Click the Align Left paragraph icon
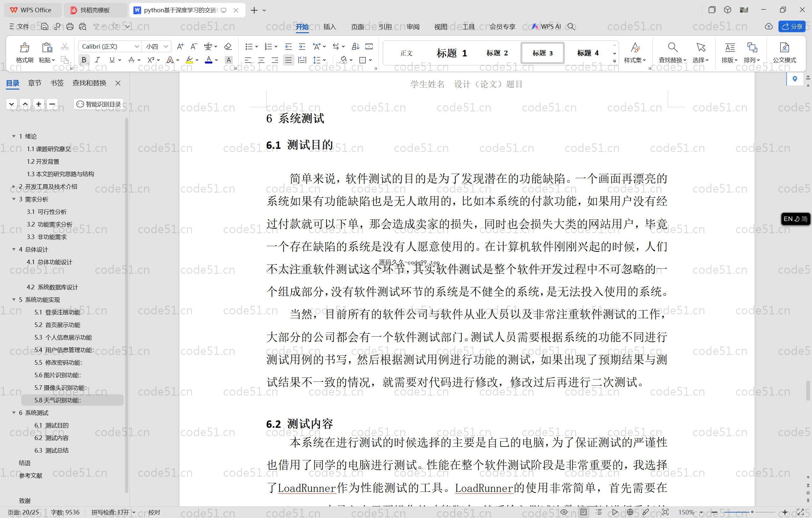Screen dimensions: 812x518 pyautogui.click(x=248, y=60)
